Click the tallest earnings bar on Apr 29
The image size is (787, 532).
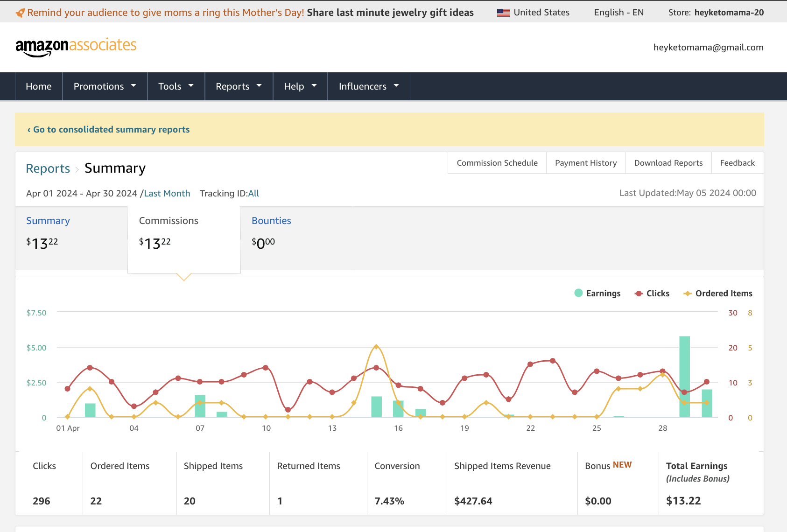click(684, 377)
